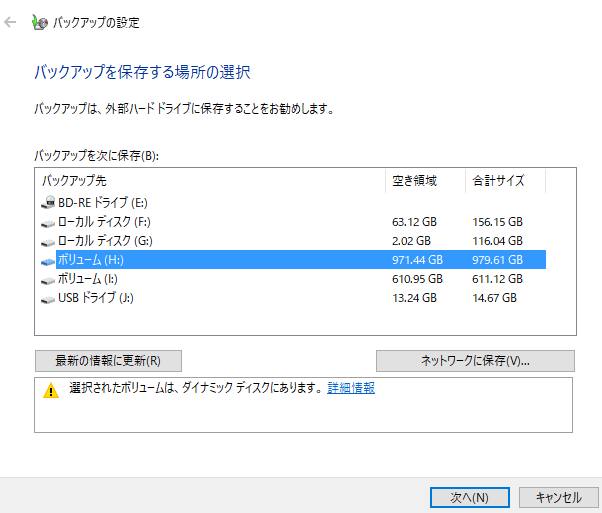
Task: Click the USB drive (J:) icon
Action: pos(49,298)
